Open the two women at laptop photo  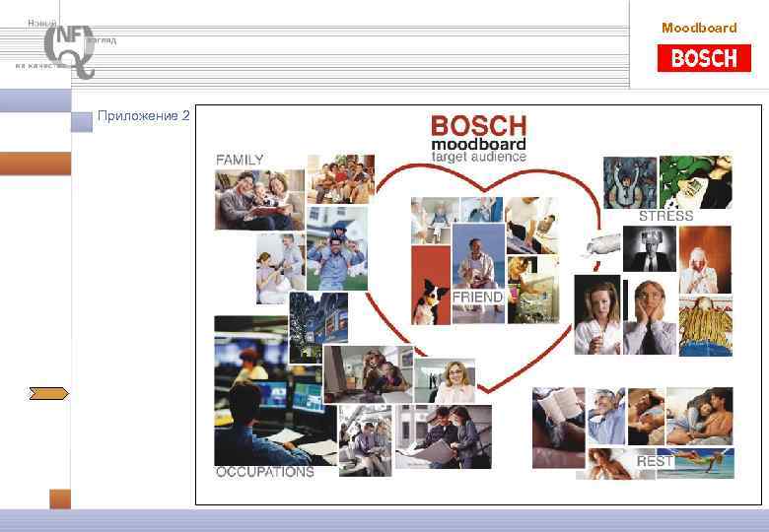click(369, 374)
